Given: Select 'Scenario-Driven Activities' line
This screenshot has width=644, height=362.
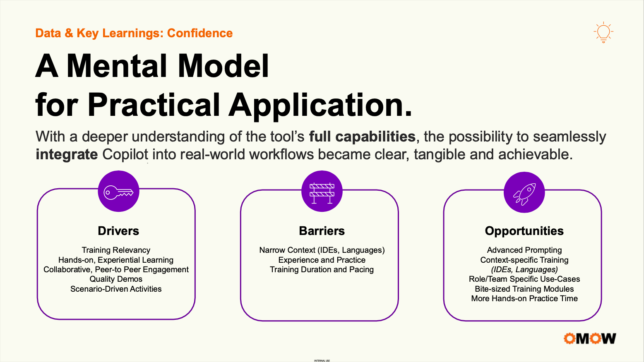Looking at the screenshot, I should click(116, 289).
